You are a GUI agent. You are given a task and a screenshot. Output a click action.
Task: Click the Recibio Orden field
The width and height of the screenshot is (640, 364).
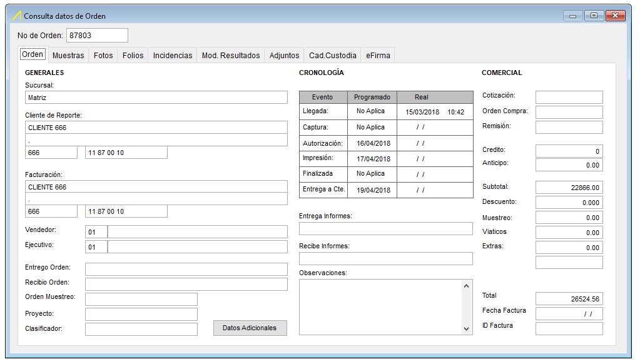point(186,285)
